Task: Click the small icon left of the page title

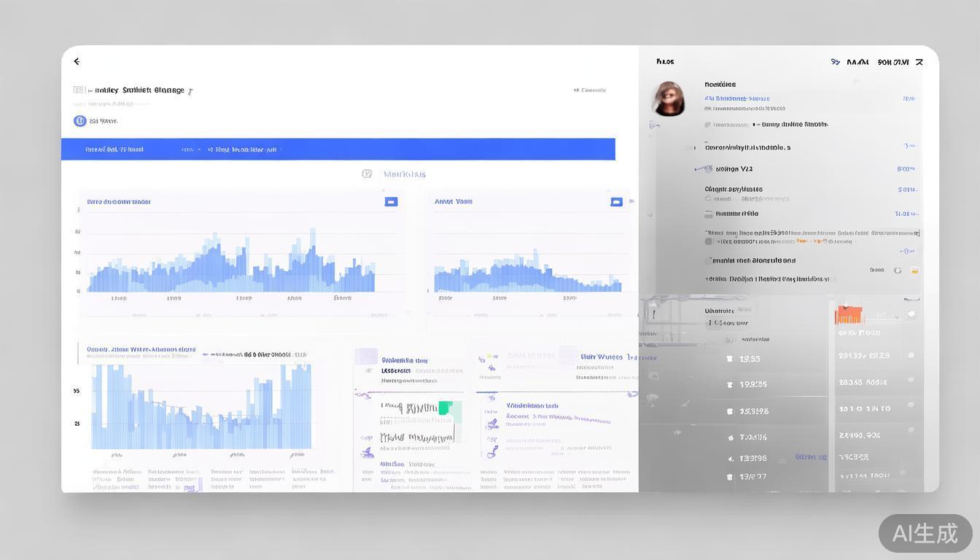Action: (79, 90)
